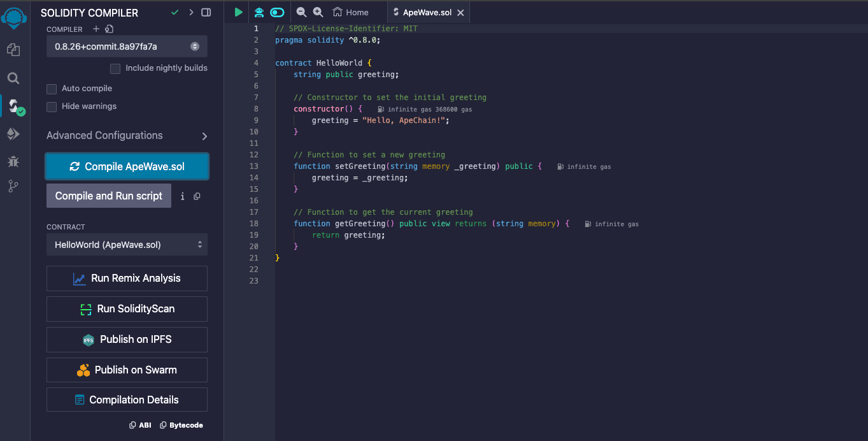Open the compiler version dropdown

click(x=127, y=47)
